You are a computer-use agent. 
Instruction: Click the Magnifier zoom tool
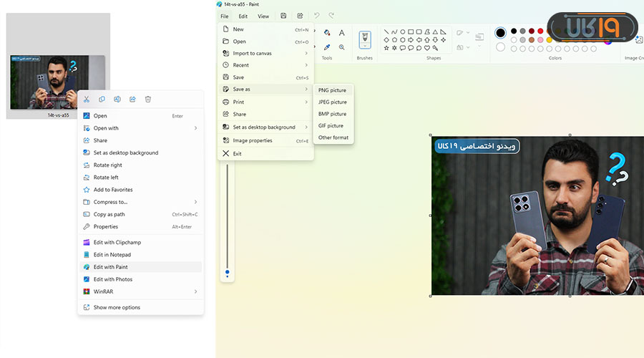click(342, 47)
